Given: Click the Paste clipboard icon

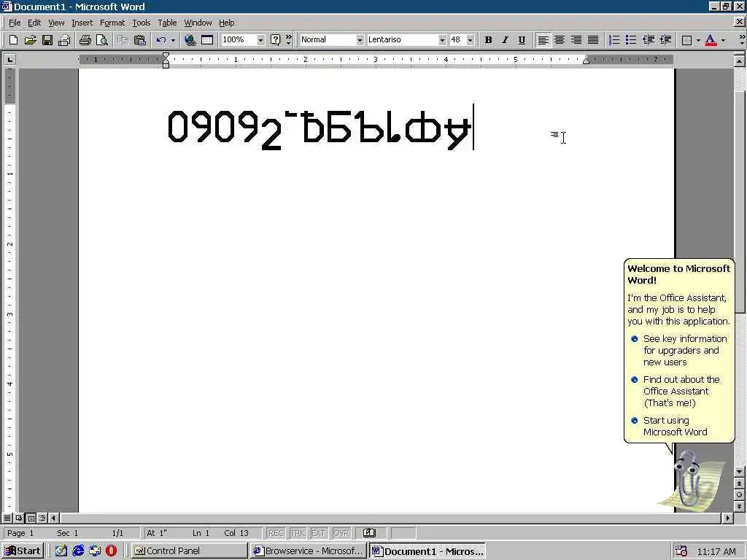Looking at the screenshot, I should pos(139,40).
